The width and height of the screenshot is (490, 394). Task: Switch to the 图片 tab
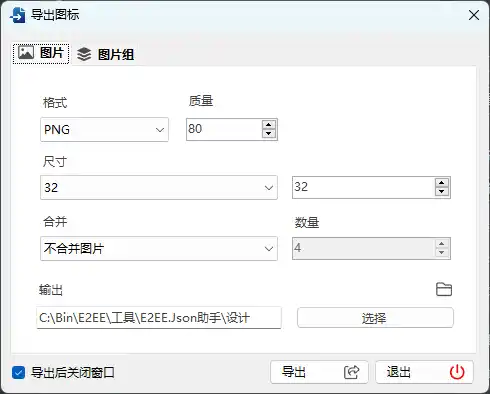pos(41,53)
